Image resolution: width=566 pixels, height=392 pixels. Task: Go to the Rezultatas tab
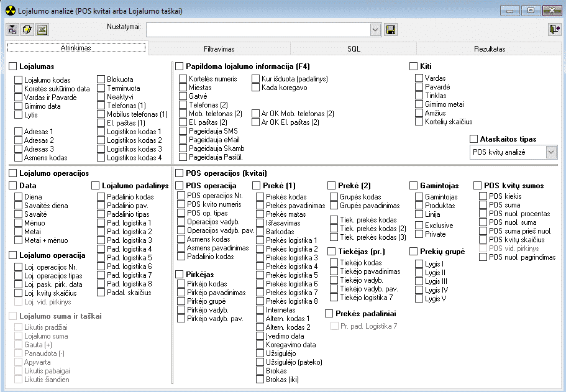coord(490,48)
